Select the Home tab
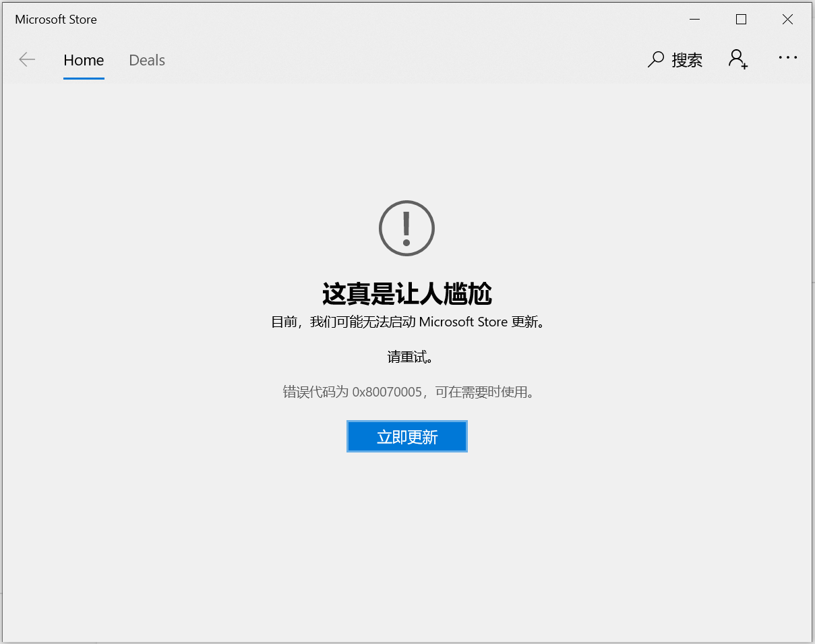 (x=84, y=60)
